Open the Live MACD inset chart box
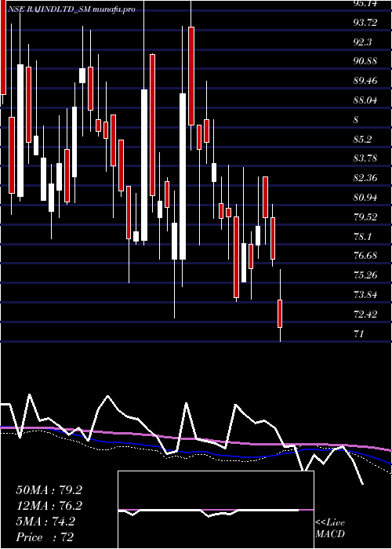Image resolution: width=392 pixels, height=549 pixels. coord(216,510)
